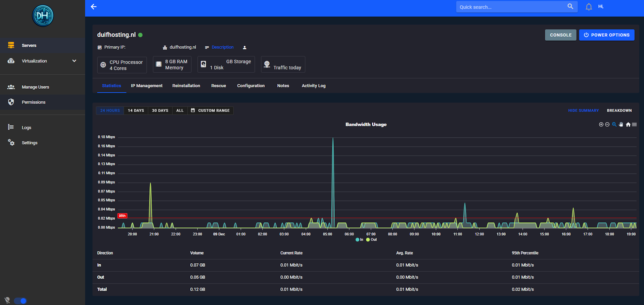The width and height of the screenshot is (644, 305).
Task: Toggle dark mode with the bottom-left switch
Action: click(20, 301)
